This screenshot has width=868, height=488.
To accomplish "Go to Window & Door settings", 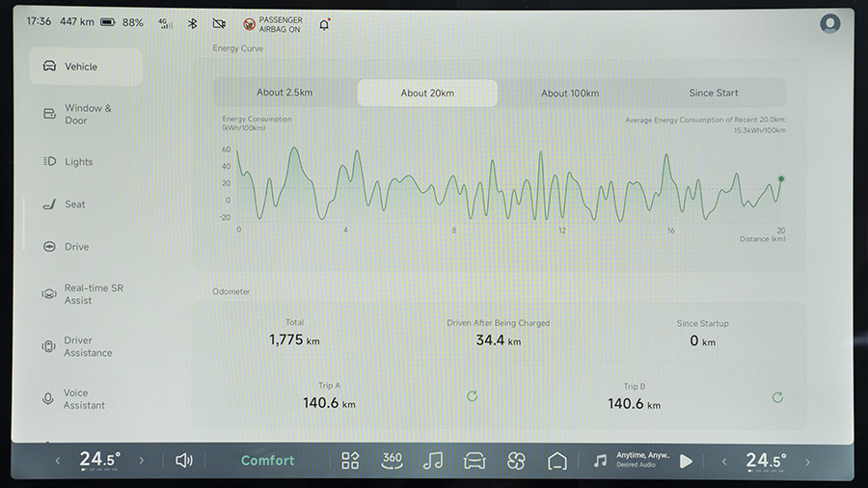I will click(x=87, y=114).
